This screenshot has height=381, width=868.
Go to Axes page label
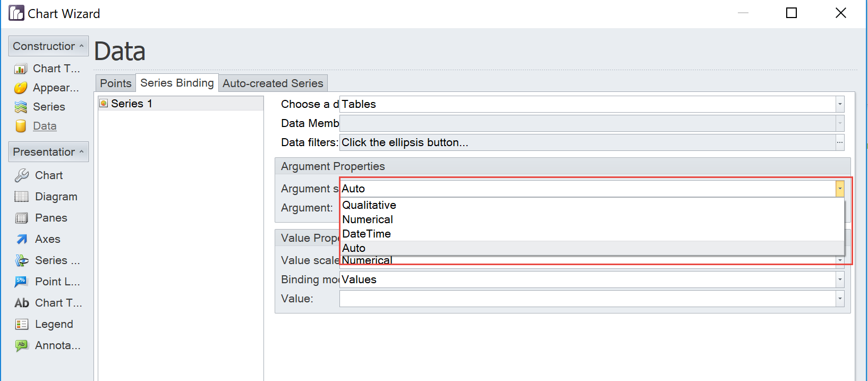48,239
